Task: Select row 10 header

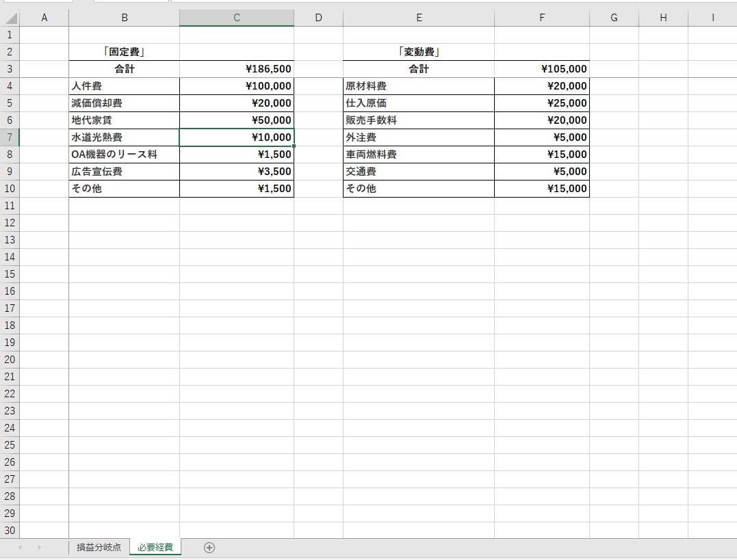Action: tap(10, 189)
